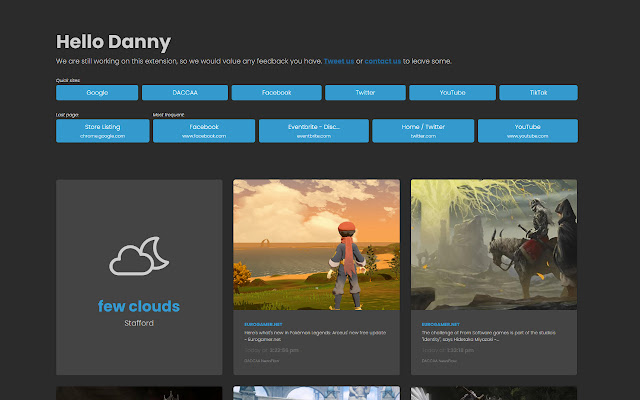Click the few clouds weather moon icon

pyautogui.click(x=139, y=256)
